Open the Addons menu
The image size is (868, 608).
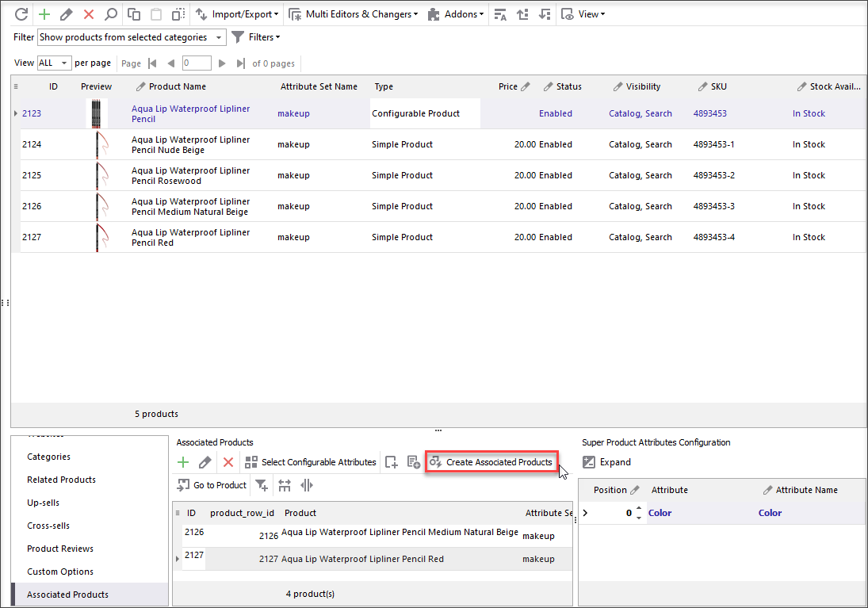[456, 14]
